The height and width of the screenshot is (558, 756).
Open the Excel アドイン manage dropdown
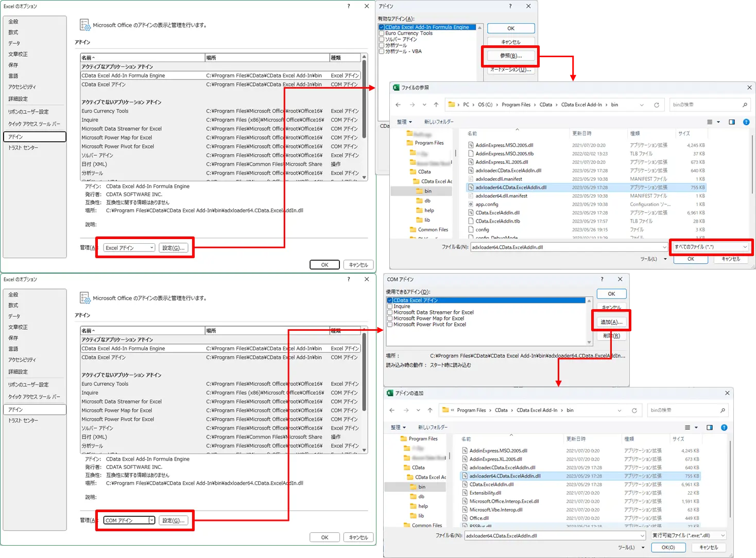point(129,248)
